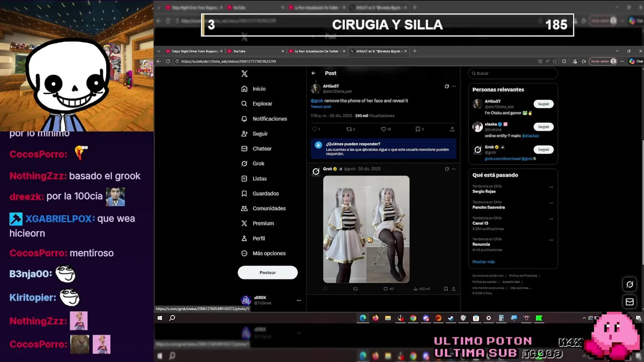Expand hidden system tray icons chevron
Screen dimensions: 644x362
pyautogui.click(x=584, y=318)
